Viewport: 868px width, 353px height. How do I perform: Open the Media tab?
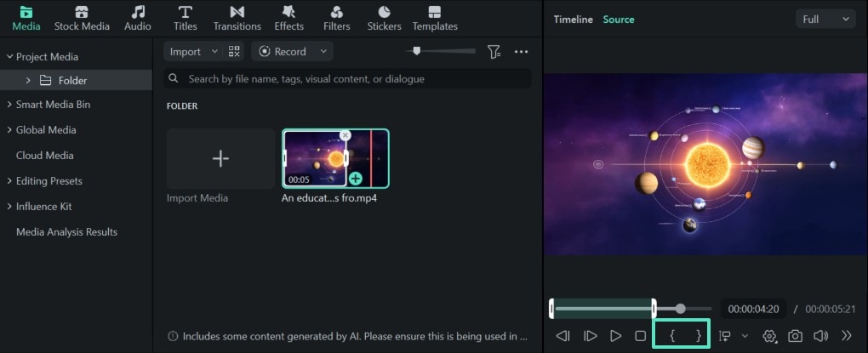click(x=26, y=18)
